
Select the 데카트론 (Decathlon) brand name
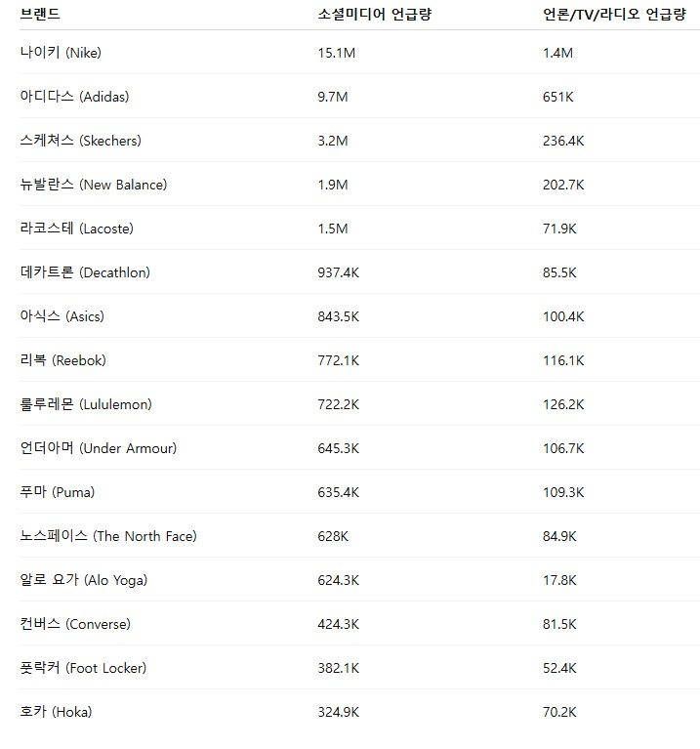coord(85,271)
